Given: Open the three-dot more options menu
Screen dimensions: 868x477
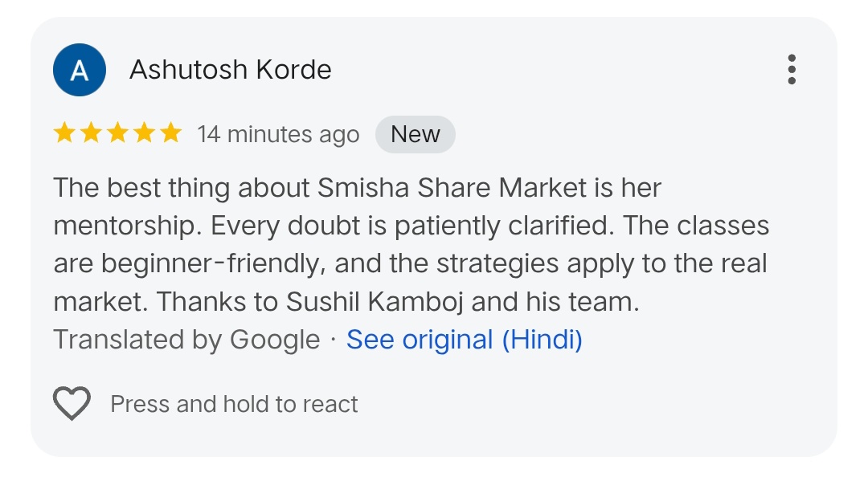Looking at the screenshot, I should (792, 70).
